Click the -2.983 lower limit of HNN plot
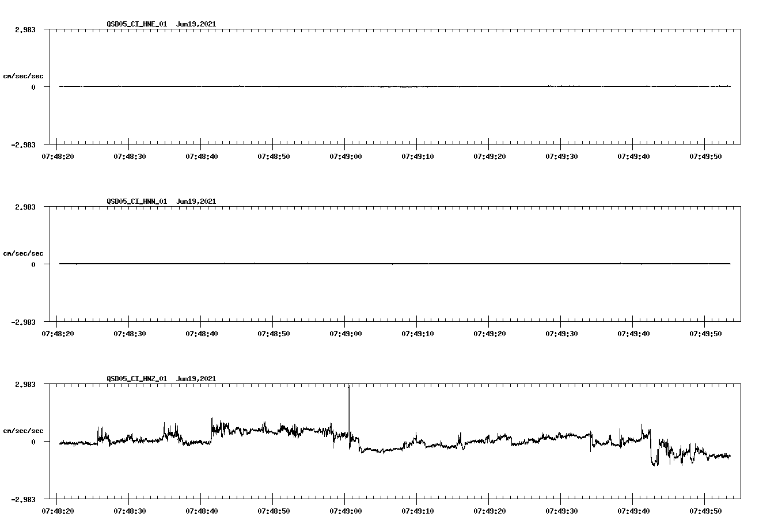Viewport: 782px width, 532px height. click(23, 322)
